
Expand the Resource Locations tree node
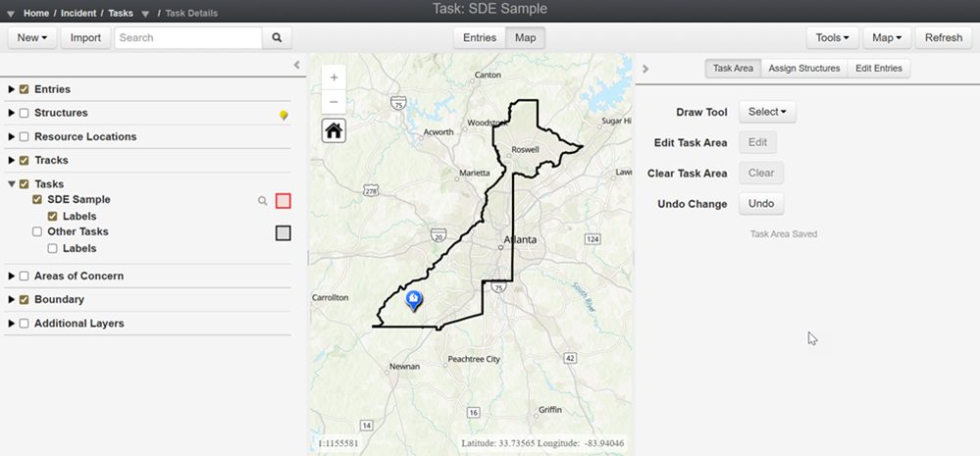point(11,137)
